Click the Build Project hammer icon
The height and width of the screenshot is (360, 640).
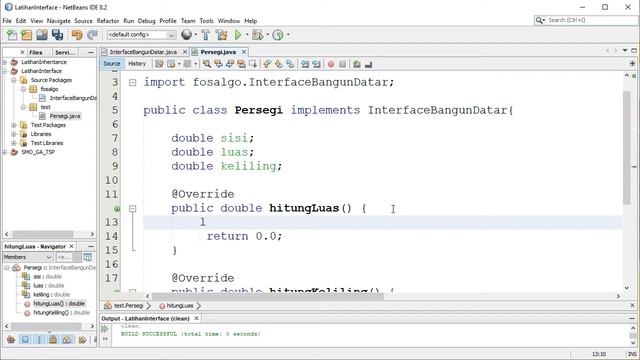[206, 35]
